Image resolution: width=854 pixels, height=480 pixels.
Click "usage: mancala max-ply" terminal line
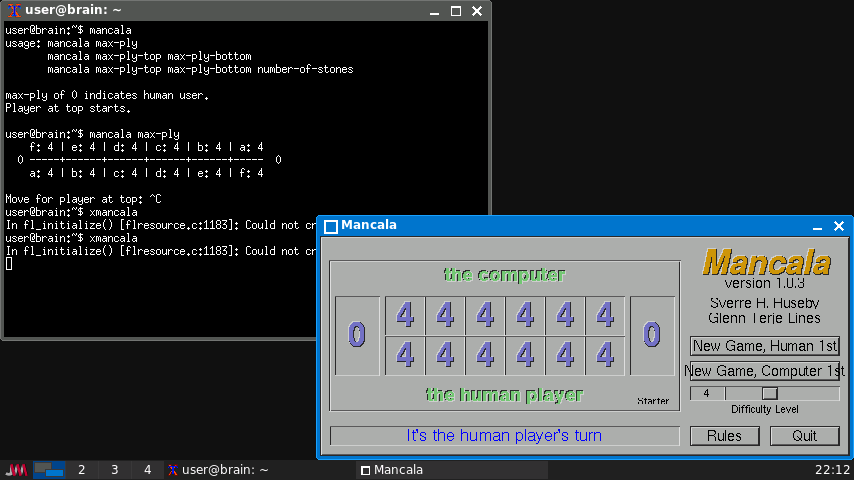click(x=71, y=43)
